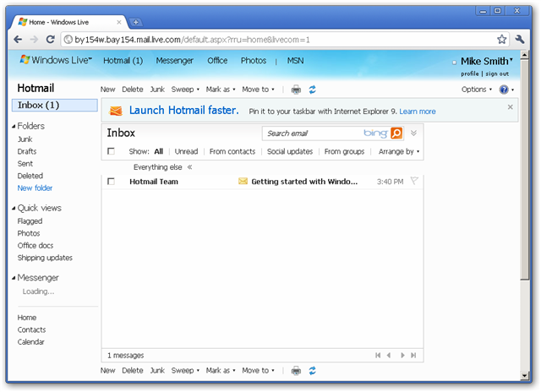Open the Mike Smith account menu

tap(487, 61)
